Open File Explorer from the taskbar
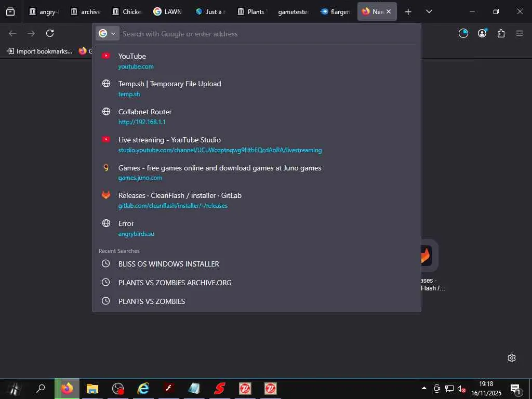 click(92, 389)
